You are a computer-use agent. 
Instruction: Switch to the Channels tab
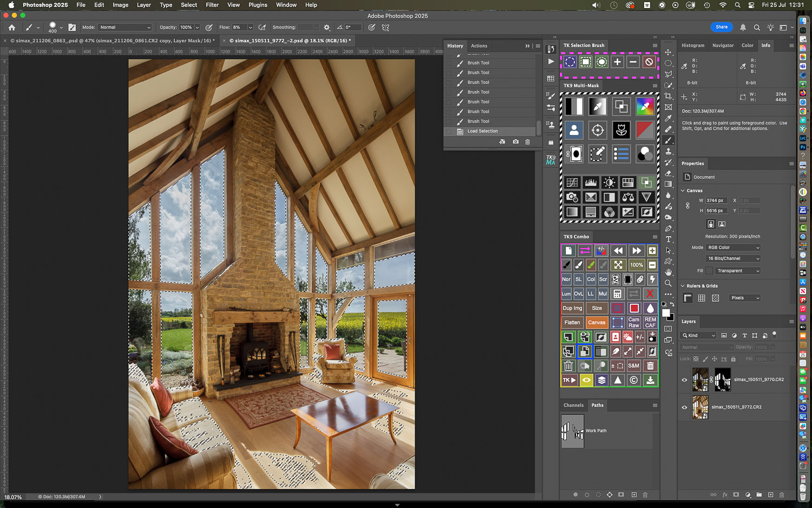click(573, 405)
